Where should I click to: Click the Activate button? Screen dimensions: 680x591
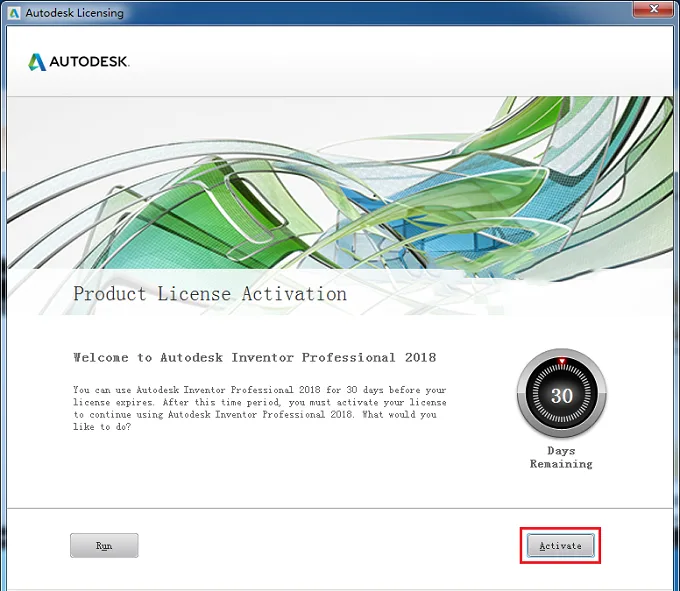[x=560, y=545]
